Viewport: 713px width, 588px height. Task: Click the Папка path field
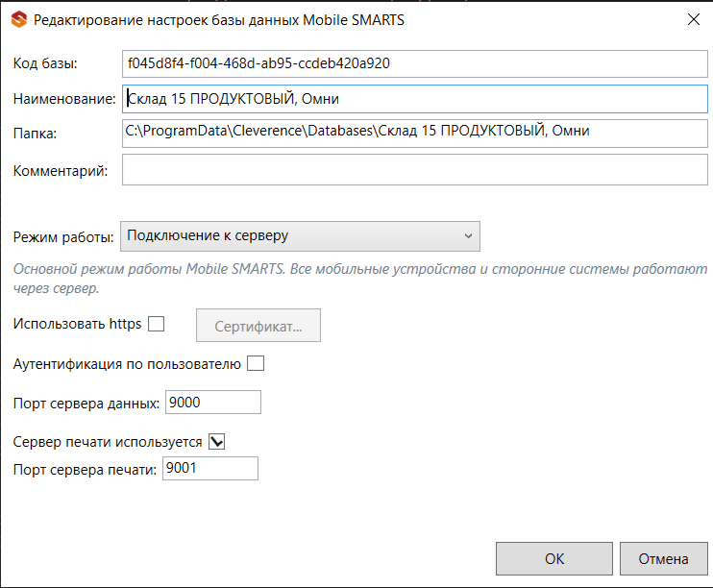coord(415,134)
